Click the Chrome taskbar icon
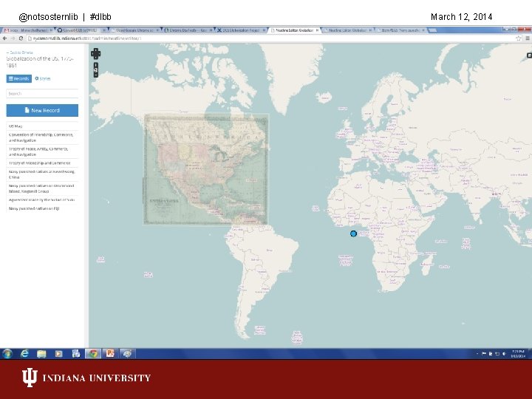532x399 pixels. [93, 353]
